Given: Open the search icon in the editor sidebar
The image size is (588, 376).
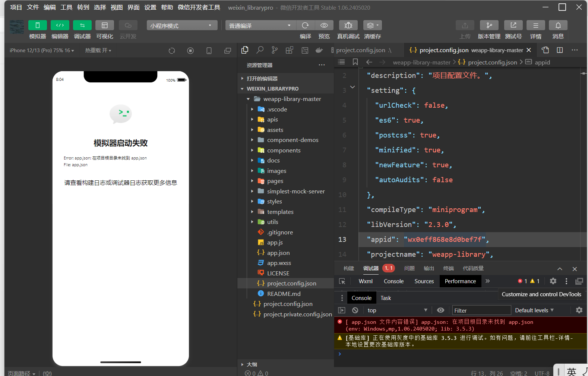Looking at the screenshot, I should [x=260, y=50].
